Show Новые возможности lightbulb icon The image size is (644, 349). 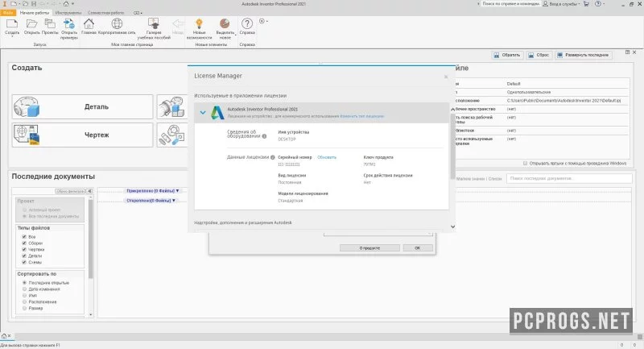click(x=199, y=24)
